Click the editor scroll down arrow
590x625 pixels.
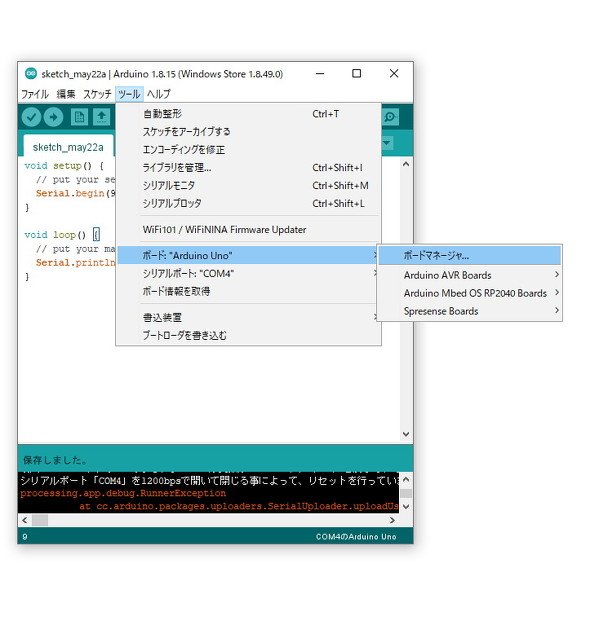point(406,434)
